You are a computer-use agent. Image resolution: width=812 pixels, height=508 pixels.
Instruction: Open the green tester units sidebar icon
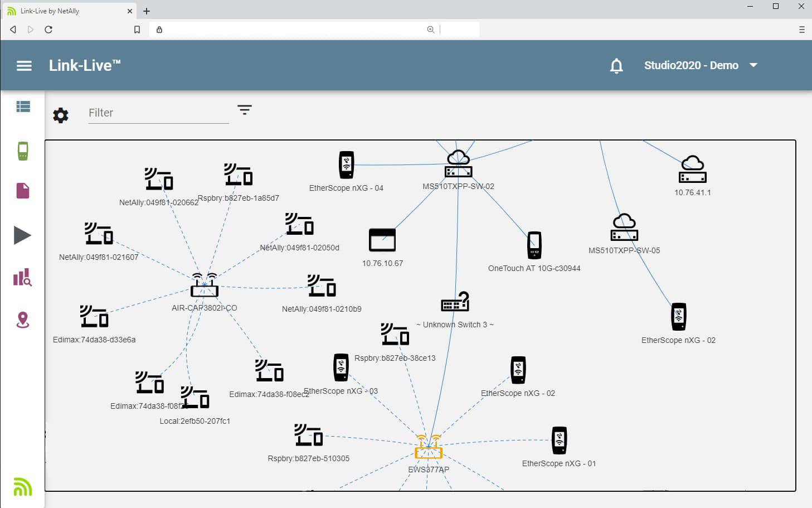[23, 151]
